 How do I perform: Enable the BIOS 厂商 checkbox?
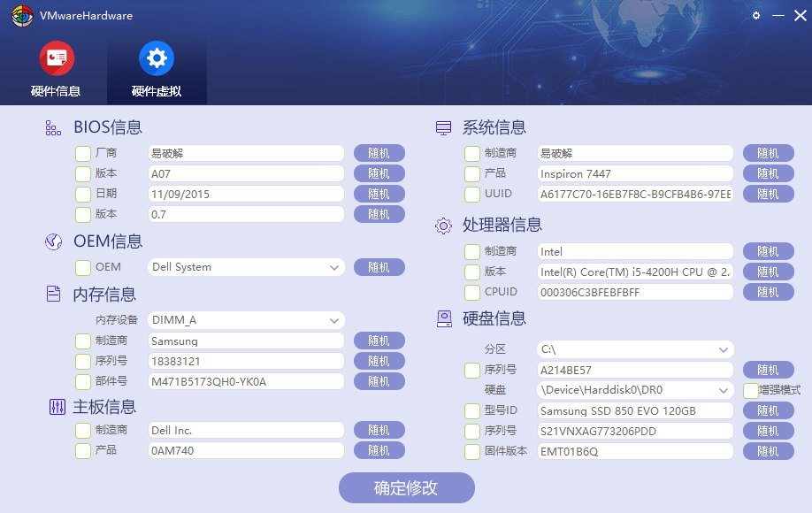pos(83,153)
